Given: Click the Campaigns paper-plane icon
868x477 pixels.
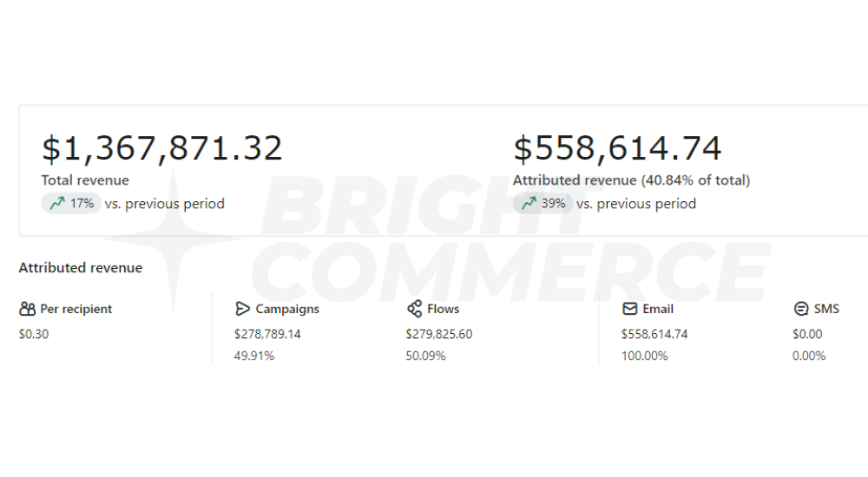Looking at the screenshot, I should (242, 309).
